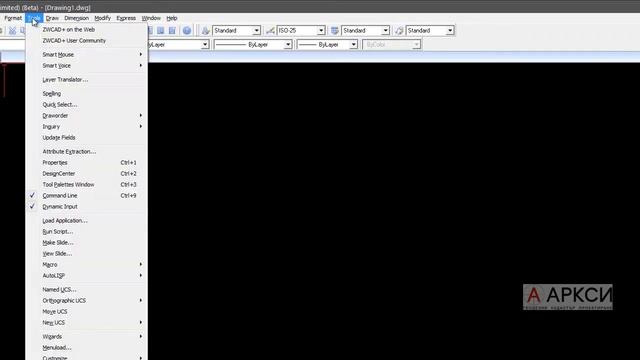
Task: Toggle the Command Line checkmark item
Action: (87, 196)
